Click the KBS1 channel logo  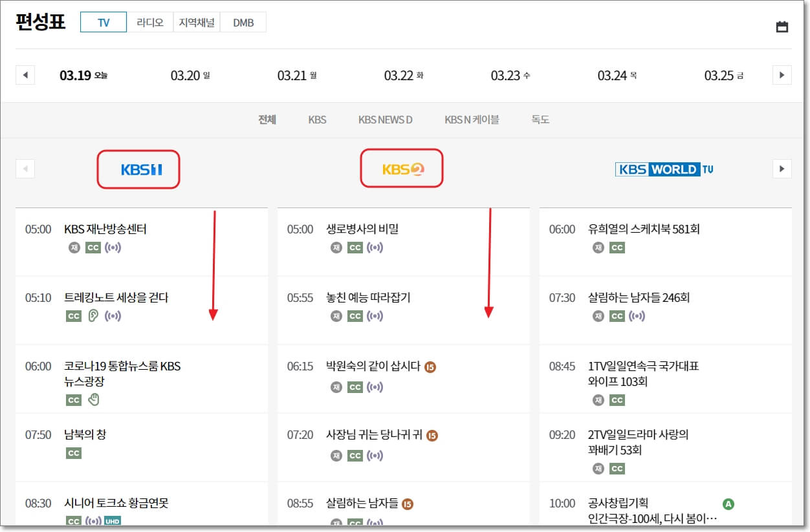[x=141, y=169]
